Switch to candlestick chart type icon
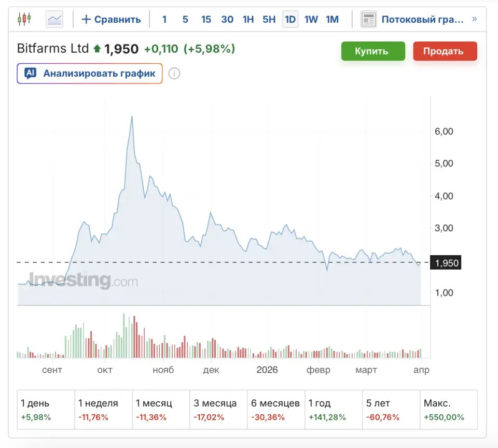 [x=24, y=19]
